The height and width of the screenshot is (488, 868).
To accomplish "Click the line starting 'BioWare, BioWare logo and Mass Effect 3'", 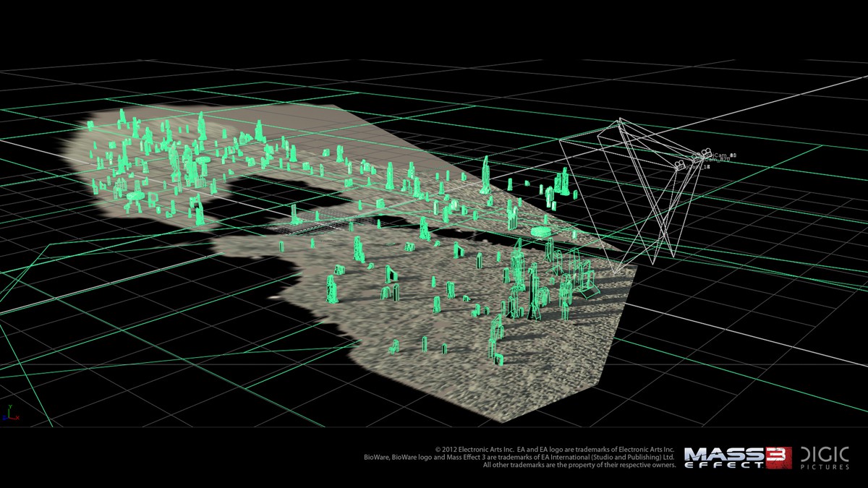I will pos(519,458).
